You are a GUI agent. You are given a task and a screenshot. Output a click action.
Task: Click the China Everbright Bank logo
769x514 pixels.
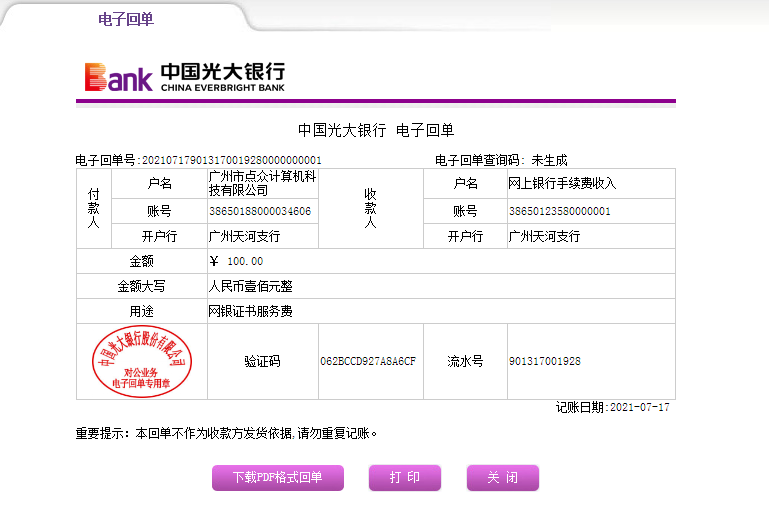[x=184, y=77]
